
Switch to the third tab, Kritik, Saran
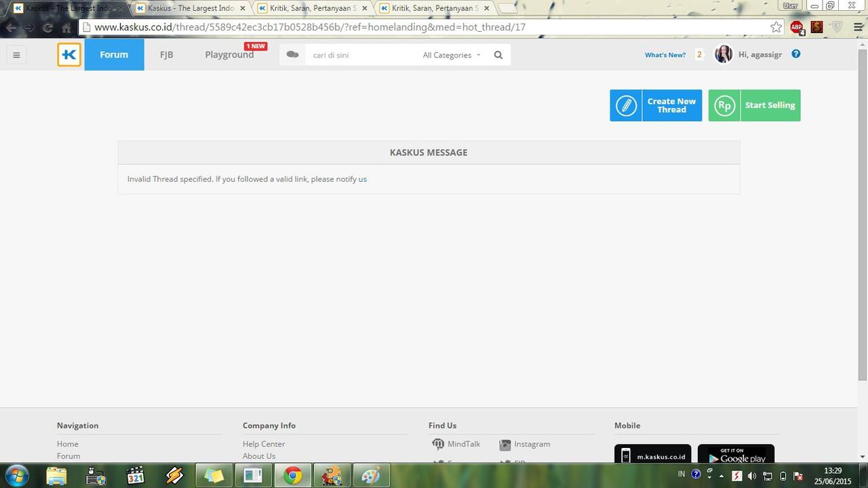click(312, 8)
